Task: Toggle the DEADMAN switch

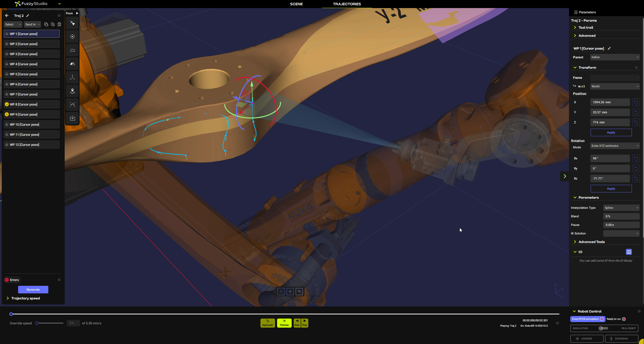Action: click(621, 339)
